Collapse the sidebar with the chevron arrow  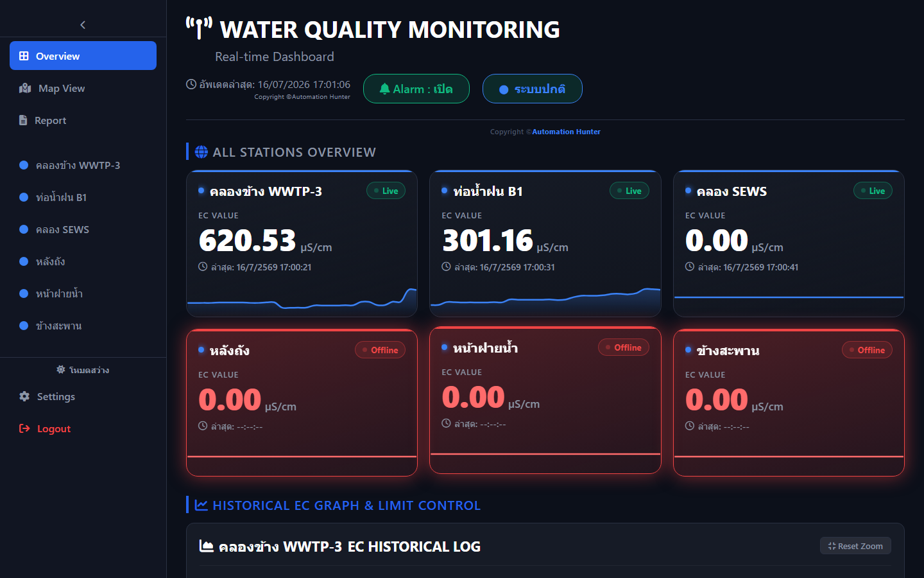tap(83, 24)
